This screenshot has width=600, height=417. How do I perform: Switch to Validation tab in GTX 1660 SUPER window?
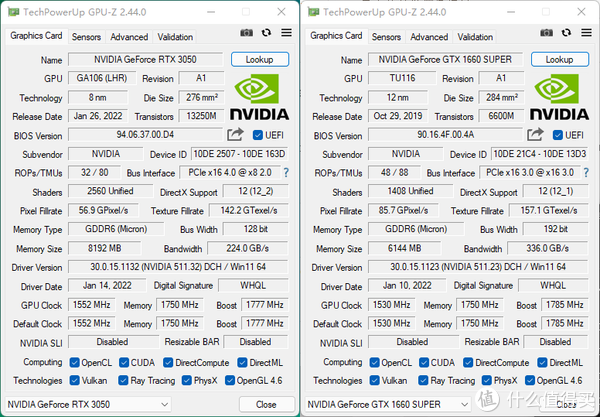click(x=475, y=37)
